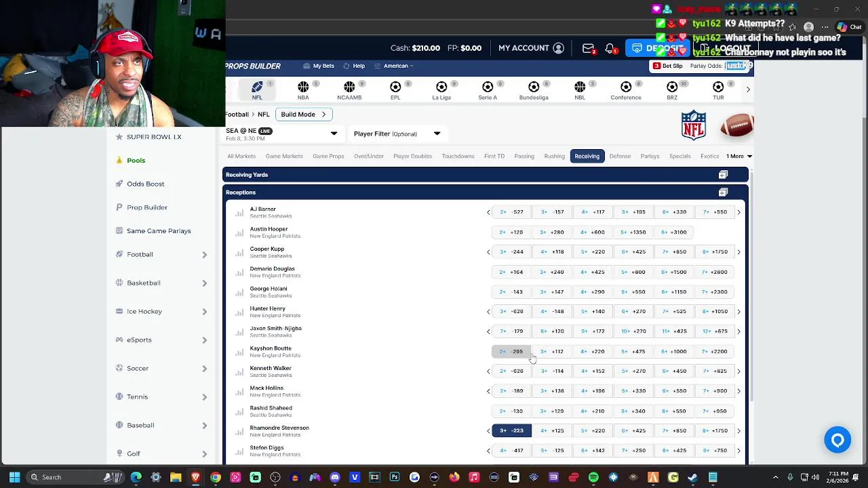868x488 pixels.
Task: View Kenneth Walker stats chart icon
Action: (x=239, y=371)
